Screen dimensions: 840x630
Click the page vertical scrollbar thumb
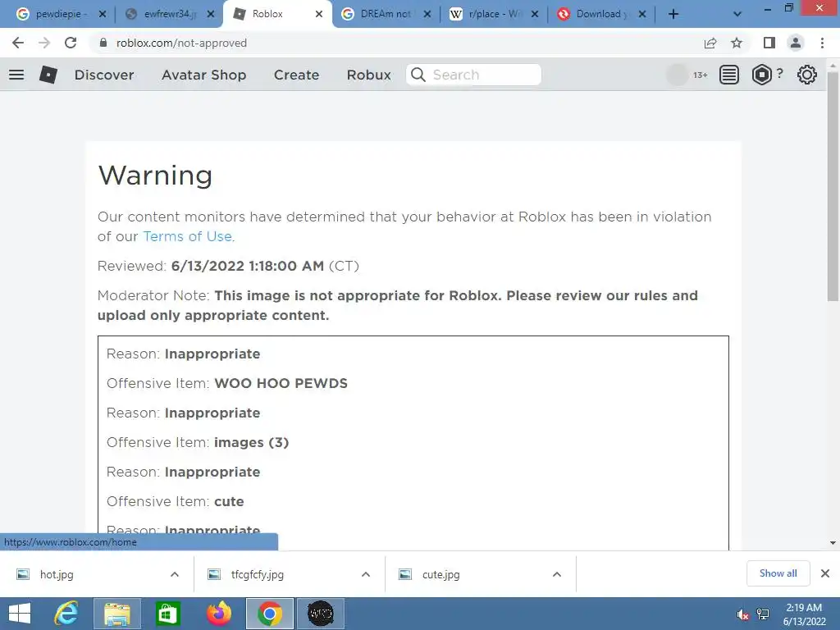[833, 185]
